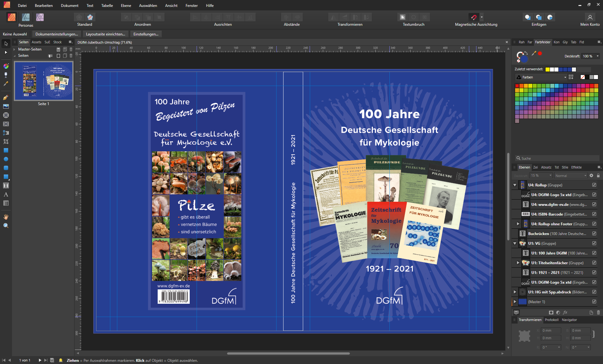Select the Artistic Text tool
Screen dimensions: 603x364
[x=6, y=194]
